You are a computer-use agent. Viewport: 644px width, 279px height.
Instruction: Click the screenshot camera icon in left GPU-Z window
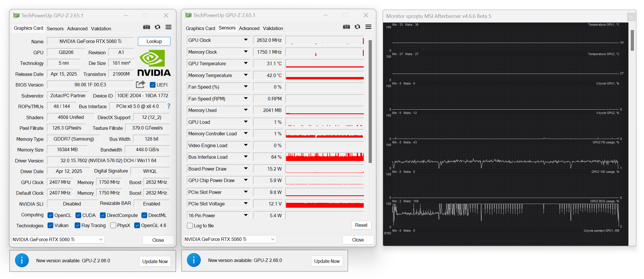tap(147, 27)
